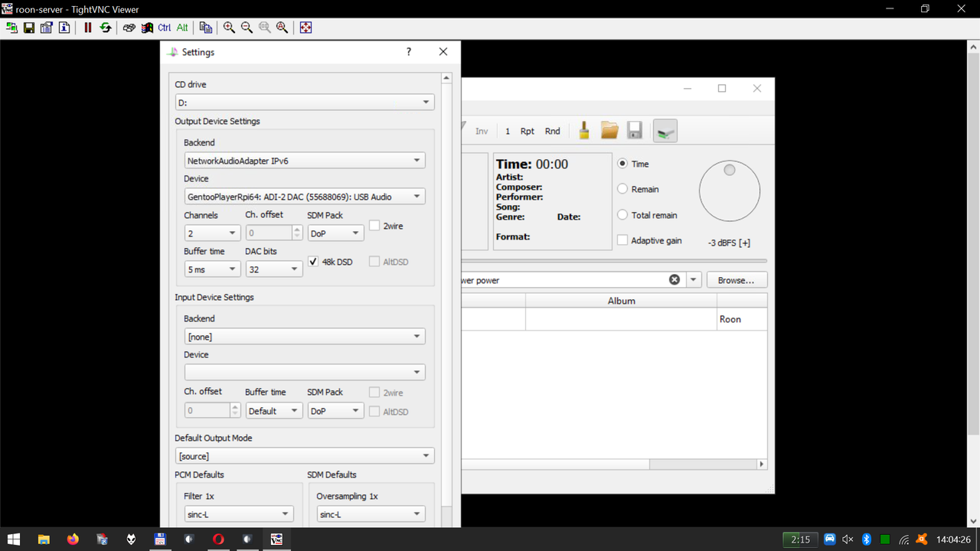This screenshot has width=980, height=551.
Task: Pause the VNC session with red pause icon
Action: coord(88,28)
